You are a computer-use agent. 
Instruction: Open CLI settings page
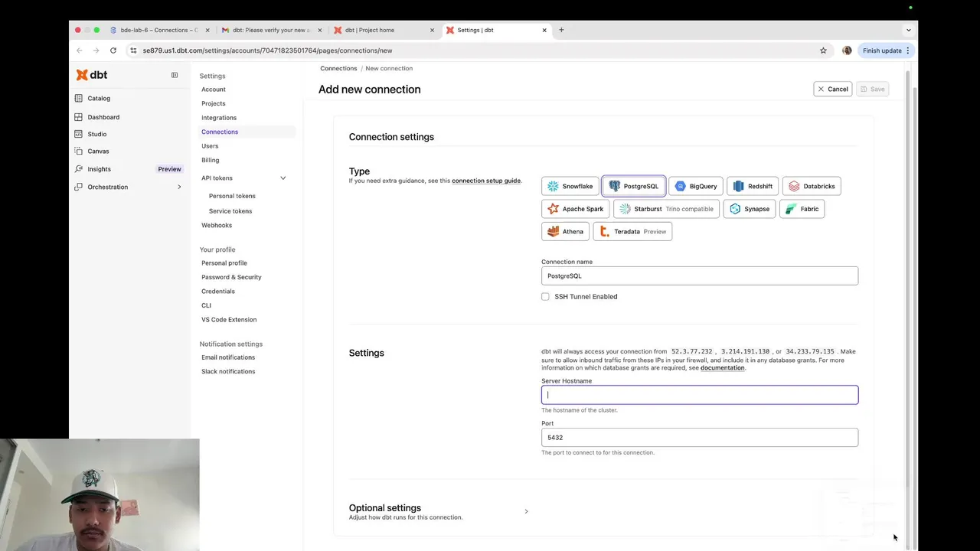click(x=206, y=305)
